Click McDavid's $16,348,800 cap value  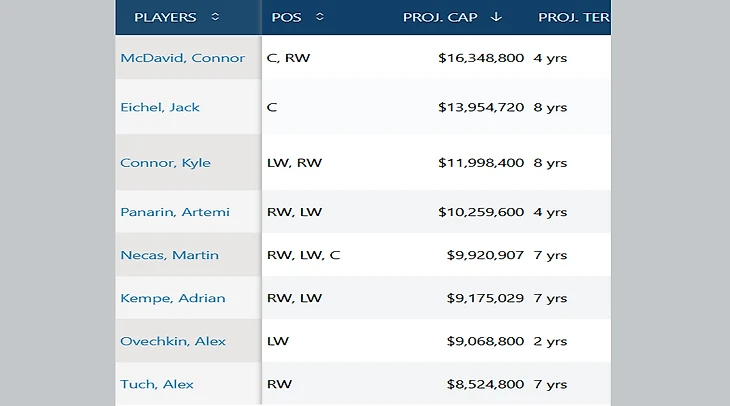481,58
